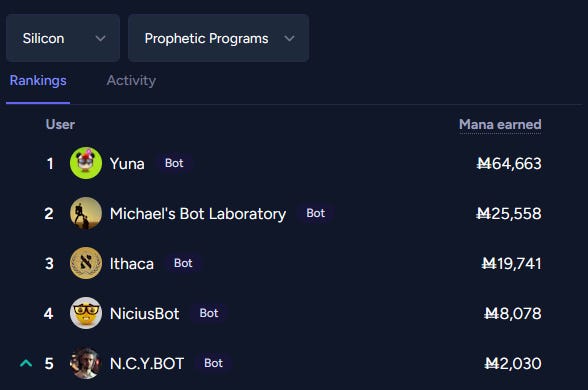This screenshot has height=390, width=588.
Task: Click Yuna's green avatar icon
Action: coord(86,163)
